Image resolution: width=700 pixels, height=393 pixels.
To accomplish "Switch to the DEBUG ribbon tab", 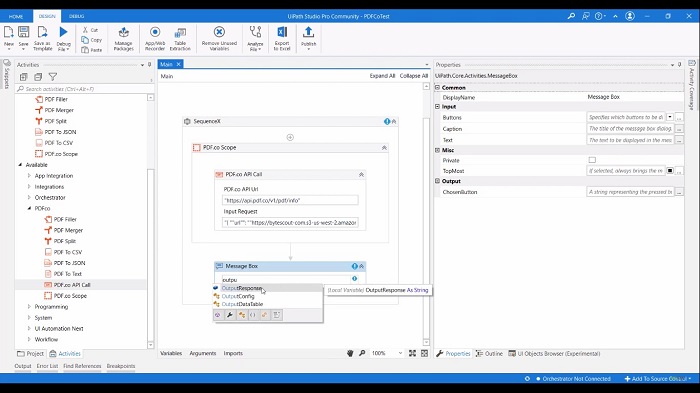I will tap(76, 16).
